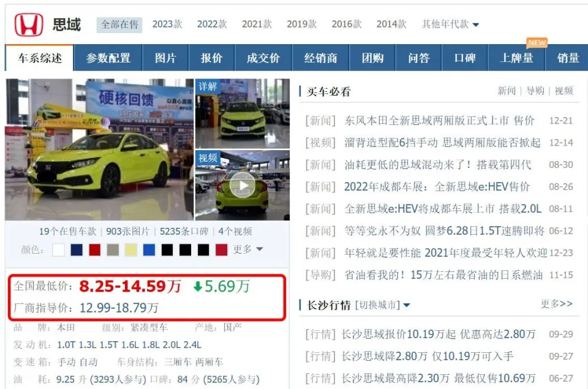Open news 全新思域e:HEV将成都车展上市
The height and width of the screenshot is (389, 588).
tap(443, 208)
